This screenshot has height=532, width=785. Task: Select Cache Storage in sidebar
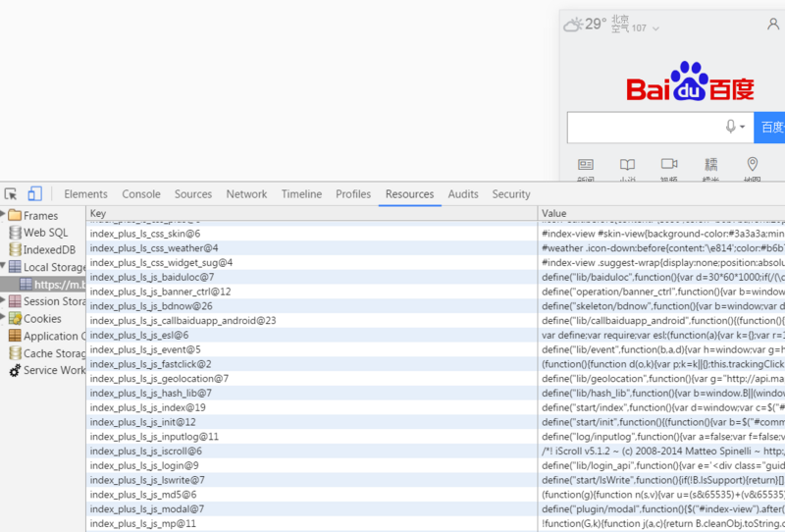pyautogui.click(x=55, y=353)
